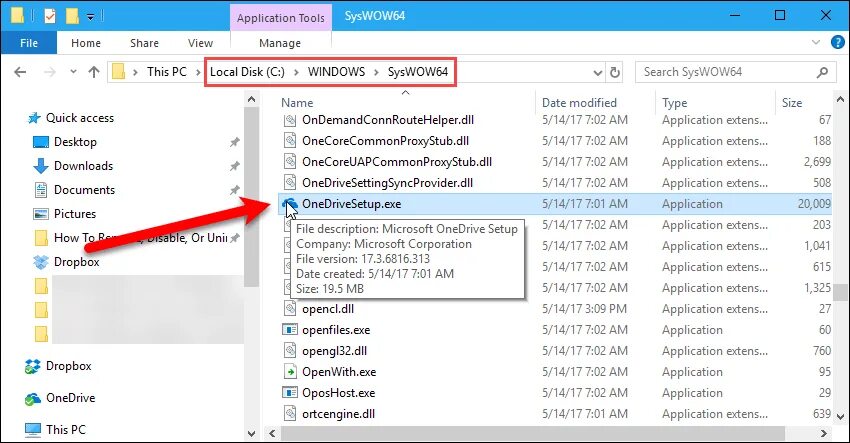Switch to the Share ribbon tab
This screenshot has width=850, height=443.
(144, 43)
